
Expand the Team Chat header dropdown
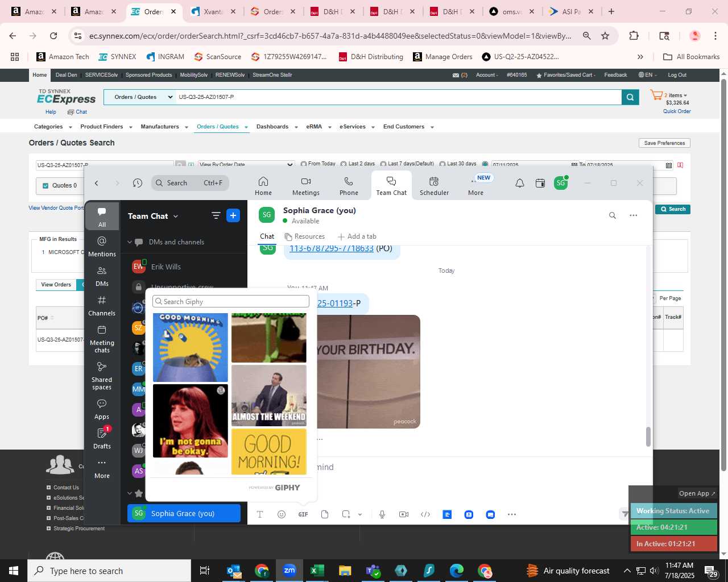coord(176,216)
